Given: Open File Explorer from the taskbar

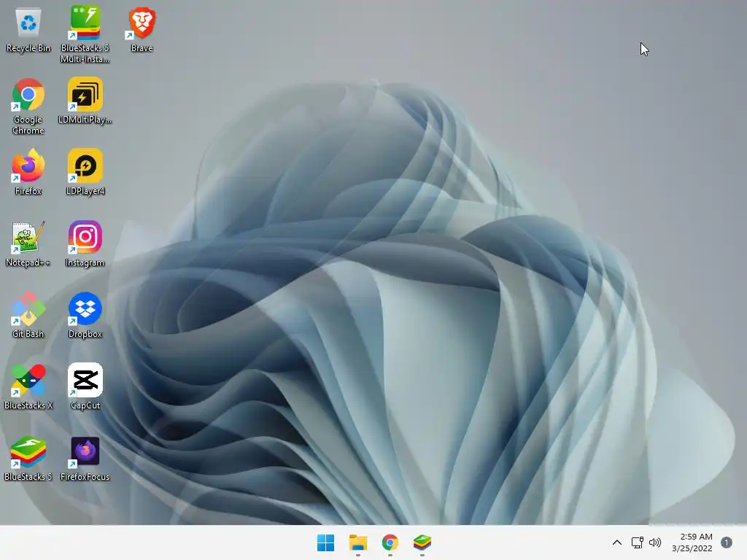Looking at the screenshot, I should coord(357,542).
